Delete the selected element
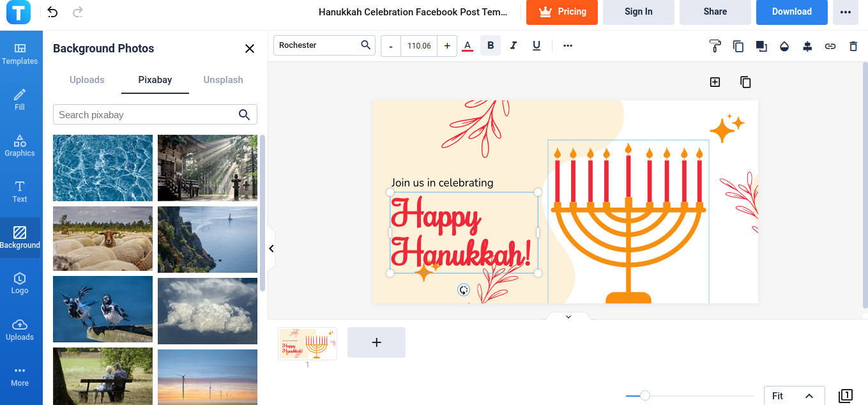The width and height of the screenshot is (868, 405). [x=853, y=45]
